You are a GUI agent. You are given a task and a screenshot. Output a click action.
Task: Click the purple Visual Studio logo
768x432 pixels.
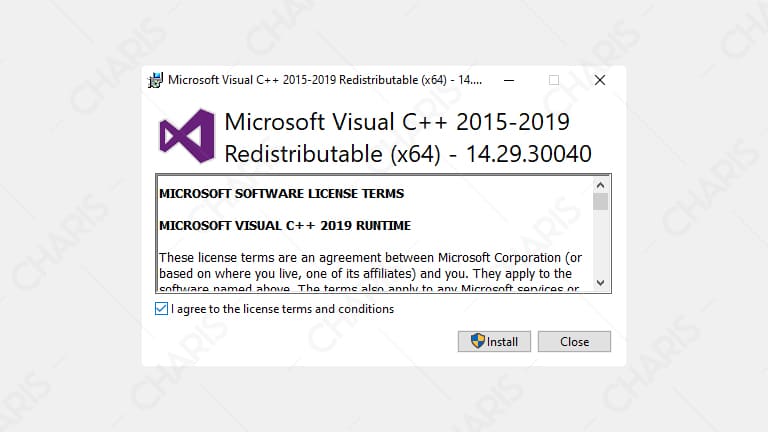[x=187, y=136]
